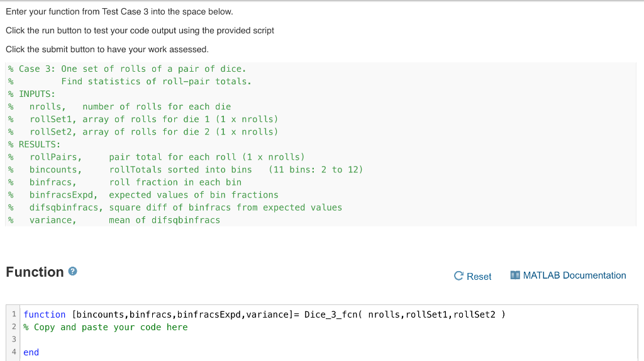Image resolution: width=644 pixels, height=361 pixels.
Task: Place cursor on empty line 3 of editor
Action: [328, 339]
